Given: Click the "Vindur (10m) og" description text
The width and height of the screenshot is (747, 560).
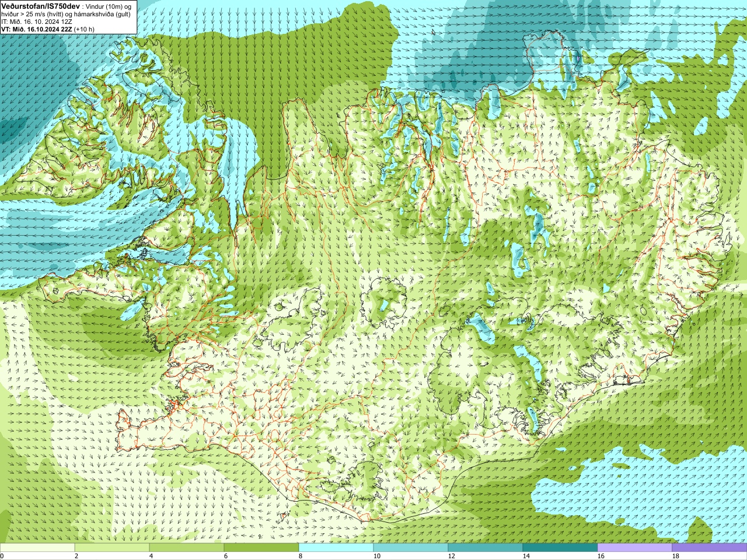Looking at the screenshot, I should click(x=109, y=6).
